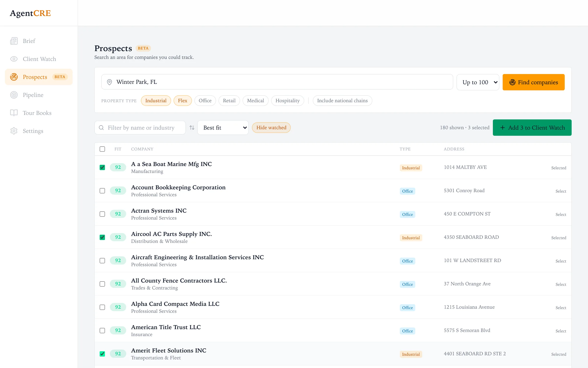Click the Settings gear icon
Image resolution: width=588 pixels, height=368 pixels.
point(14,131)
